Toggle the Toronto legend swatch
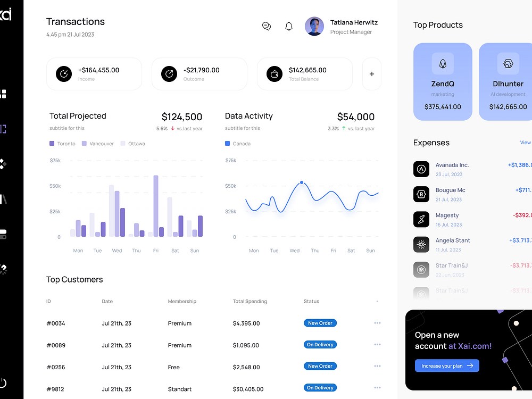This screenshot has width=532, height=399. pos(52,144)
